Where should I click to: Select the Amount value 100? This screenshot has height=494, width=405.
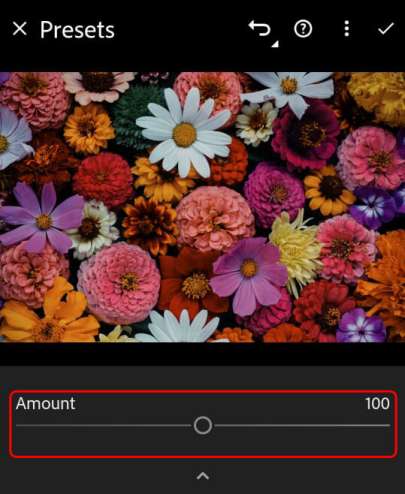[x=377, y=403]
